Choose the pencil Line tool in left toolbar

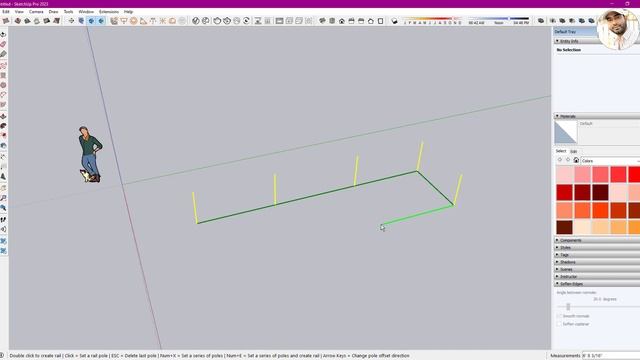pyautogui.click(x=3, y=54)
